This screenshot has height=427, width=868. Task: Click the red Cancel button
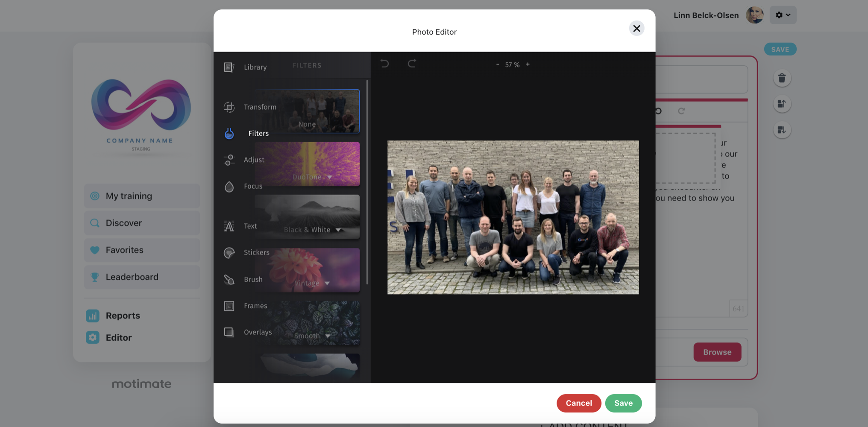(x=579, y=403)
